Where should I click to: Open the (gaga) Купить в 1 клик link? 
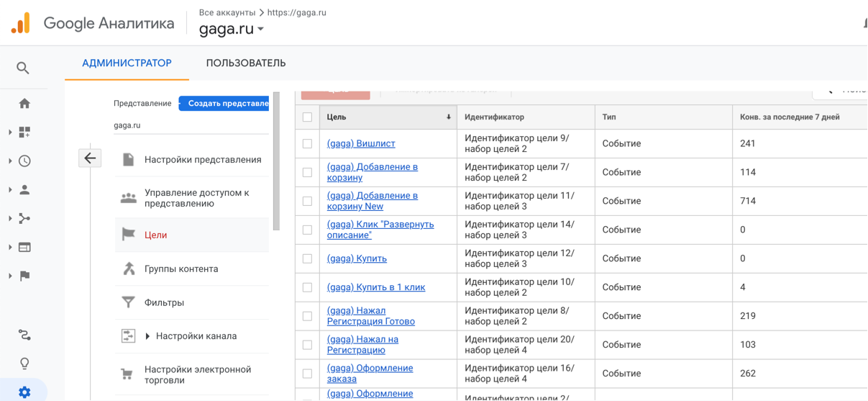coord(376,287)
